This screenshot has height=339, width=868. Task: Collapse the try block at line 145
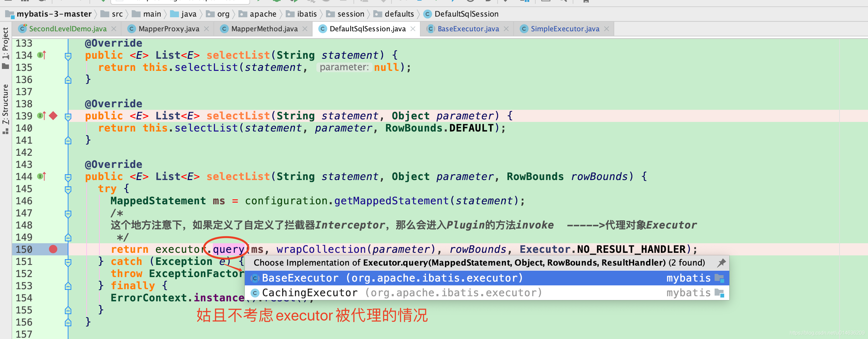coord(68,189)
